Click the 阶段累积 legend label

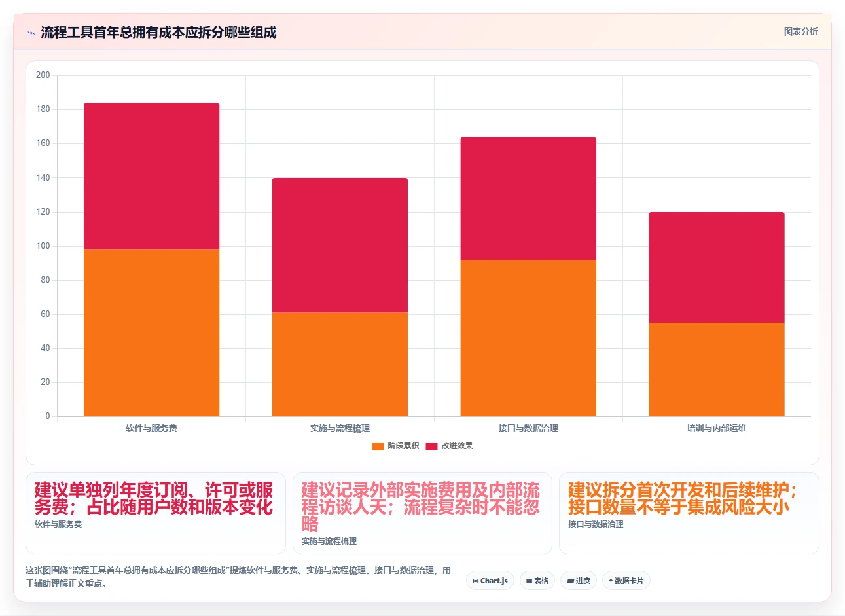[x=403, y=446]
